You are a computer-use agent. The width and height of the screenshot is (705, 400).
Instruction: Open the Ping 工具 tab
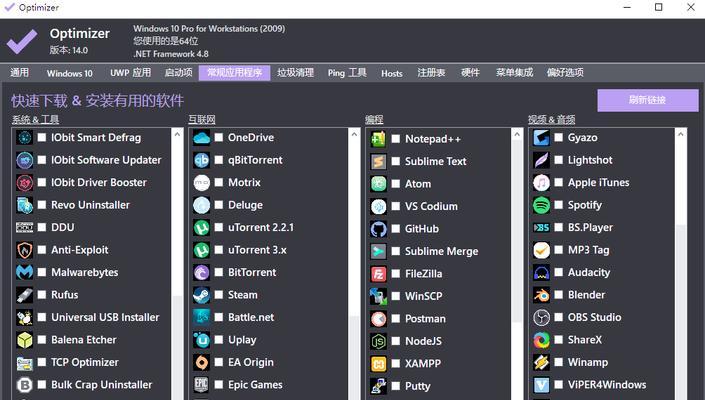[x=347, y=73]
